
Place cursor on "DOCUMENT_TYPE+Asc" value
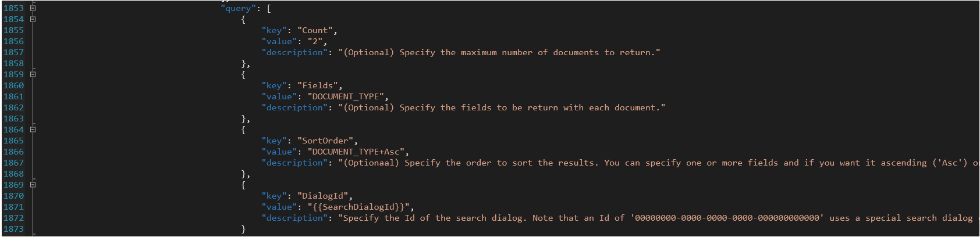(x=357, y=152)
